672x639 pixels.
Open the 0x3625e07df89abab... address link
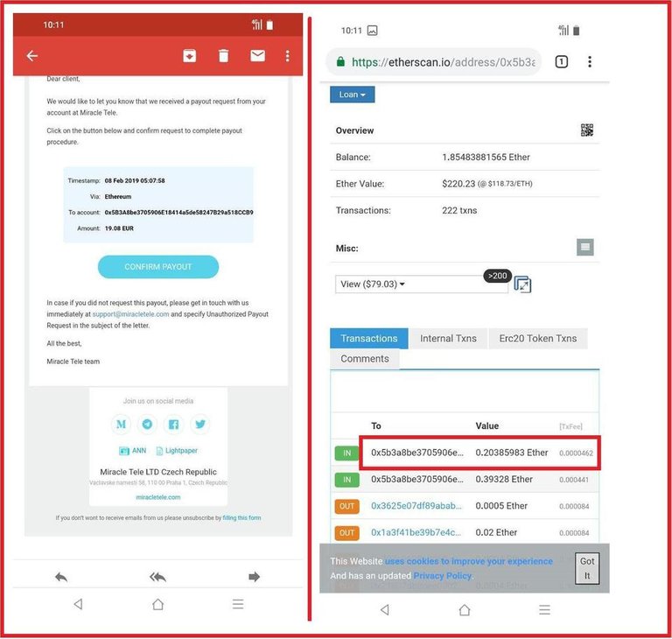(416, 506)
